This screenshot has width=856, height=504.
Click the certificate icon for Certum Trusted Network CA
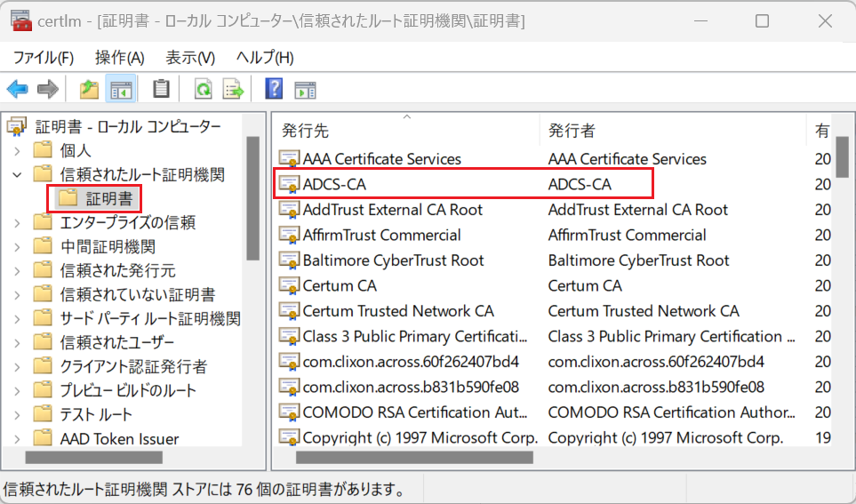click(289, 311)
